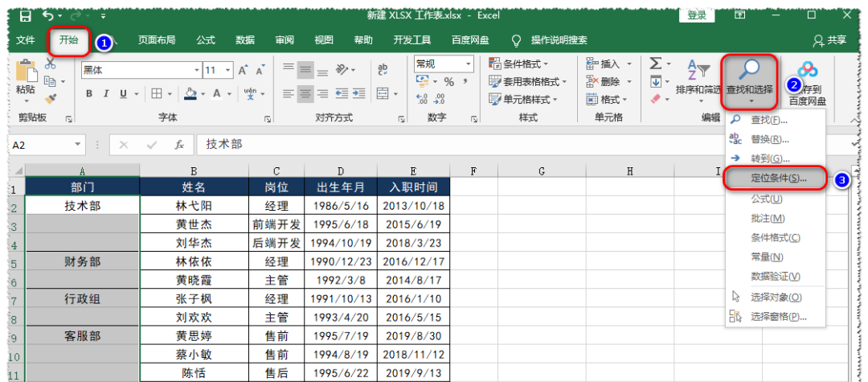This screenshot has width=868, height=382.
Task: Choose 选择窗格(P)... from the menu
Action: point(775,317)
